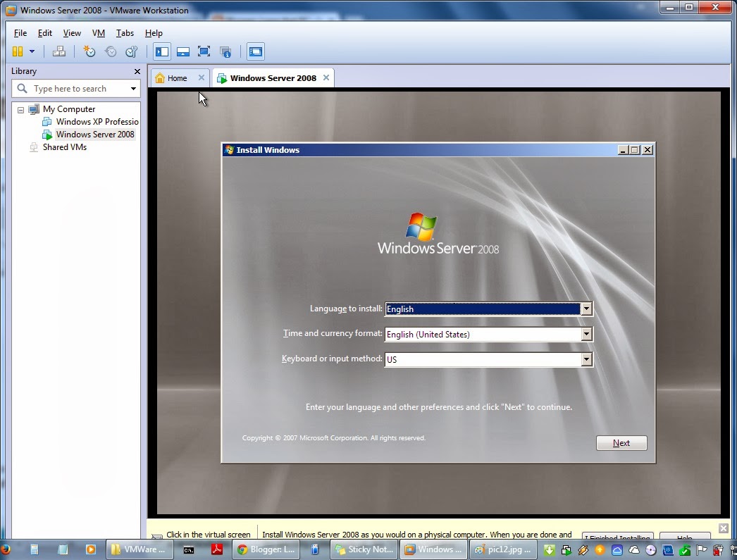Open the power options dropdown arrow next to Suspend
Viewport: 737px width, 560px height.
(x=32, y=51)
